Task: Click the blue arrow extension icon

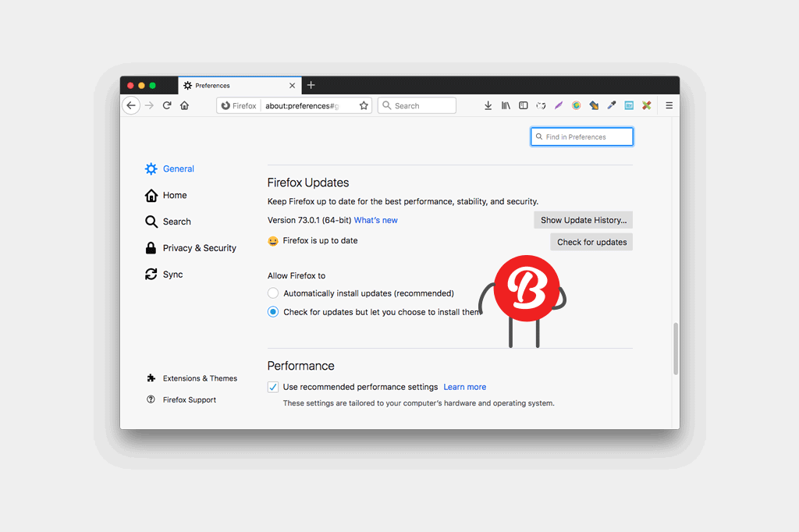Action: (594, 105)
